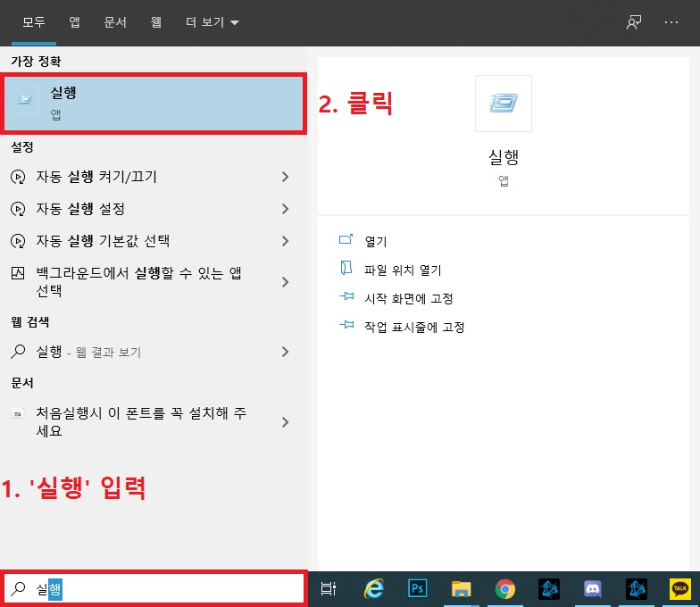Open the Battle.net icon left of Discord
The width and height of the screenshot is (700, 607).
(548, 589)
